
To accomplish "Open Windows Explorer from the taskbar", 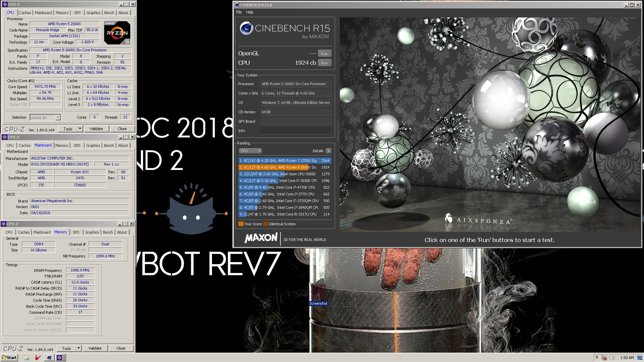I will 26,358.
